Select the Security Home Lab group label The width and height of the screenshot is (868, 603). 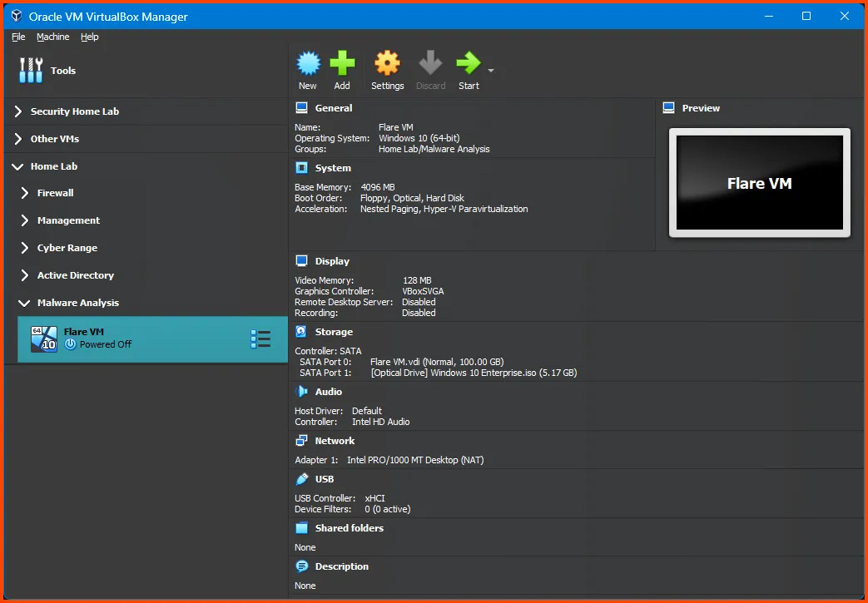click(x=75, y=111)
